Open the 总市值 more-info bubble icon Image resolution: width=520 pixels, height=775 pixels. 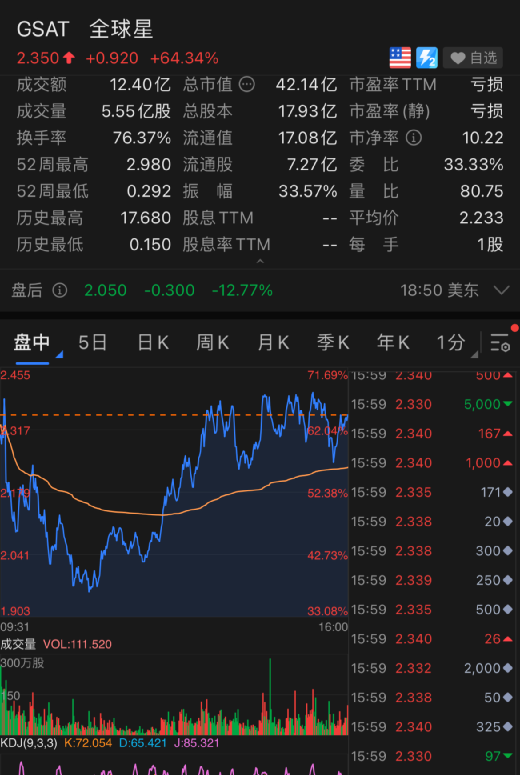pyautogui.click(x=247, y=85)
